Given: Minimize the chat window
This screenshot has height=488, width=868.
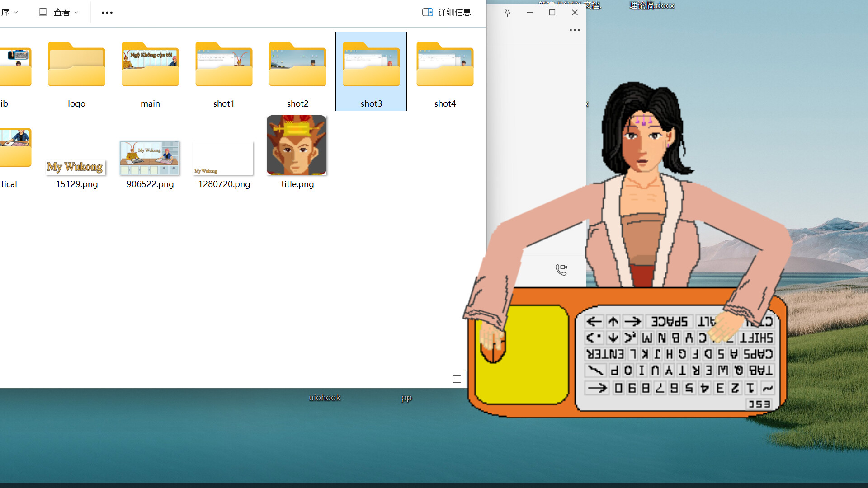Looking at the screenshot, I should pyautogui.click(x=530, y=12).
